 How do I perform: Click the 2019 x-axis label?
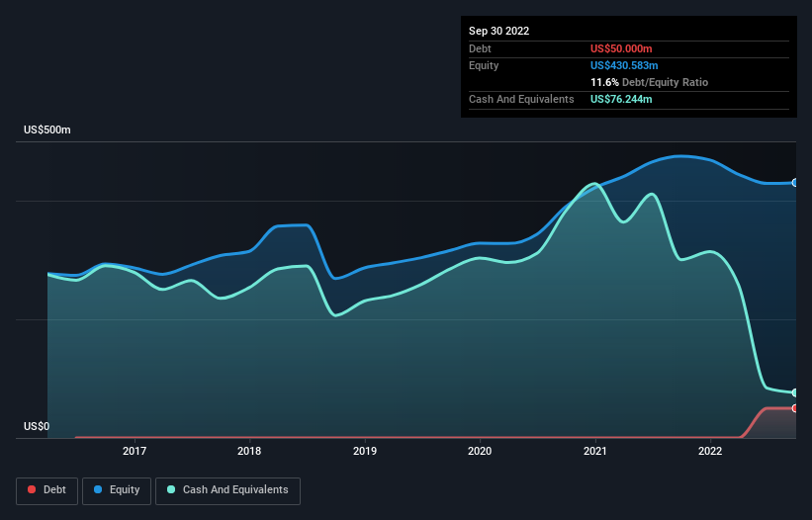365,451
